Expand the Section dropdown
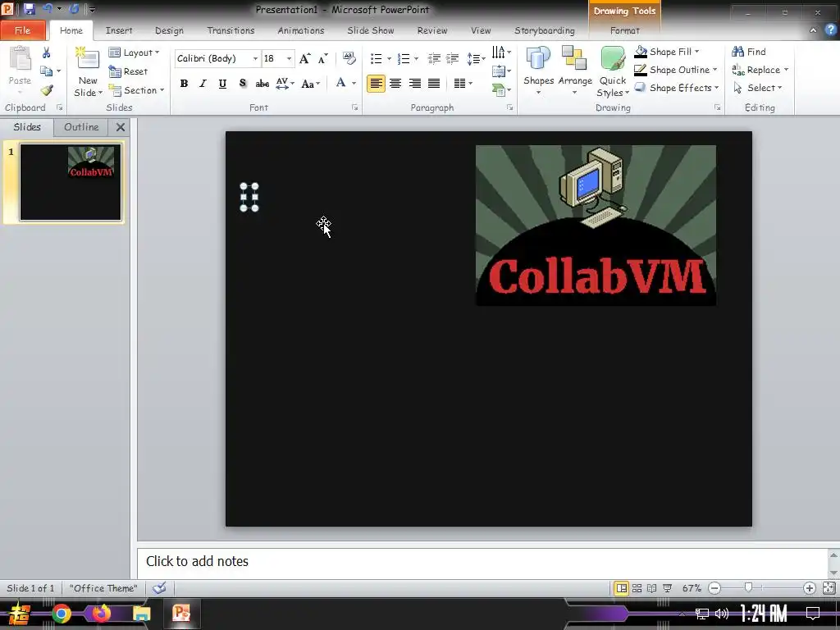Screen dimensions: 840x630 [137, 90]
